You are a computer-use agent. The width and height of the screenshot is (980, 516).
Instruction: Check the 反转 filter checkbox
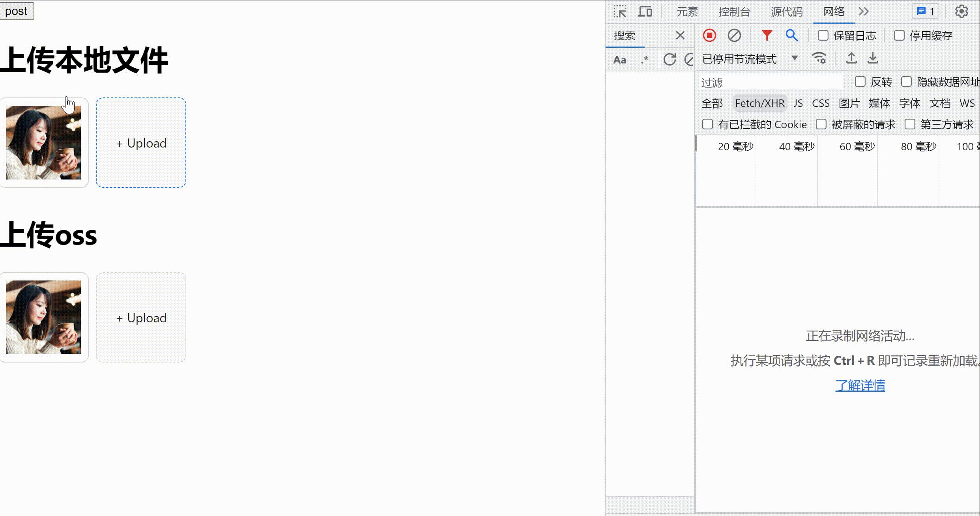coord(860,82)
